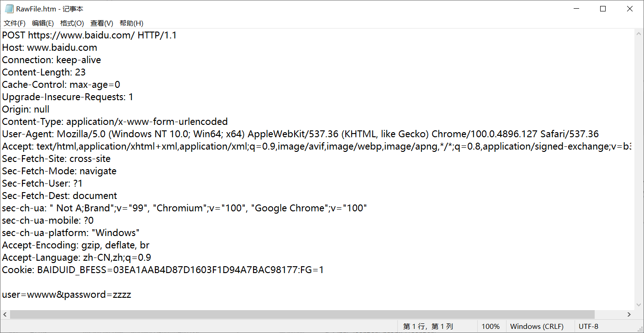Open the 查看(V) menu
This screenshot has height=333, width=644.
coord(102,23)
